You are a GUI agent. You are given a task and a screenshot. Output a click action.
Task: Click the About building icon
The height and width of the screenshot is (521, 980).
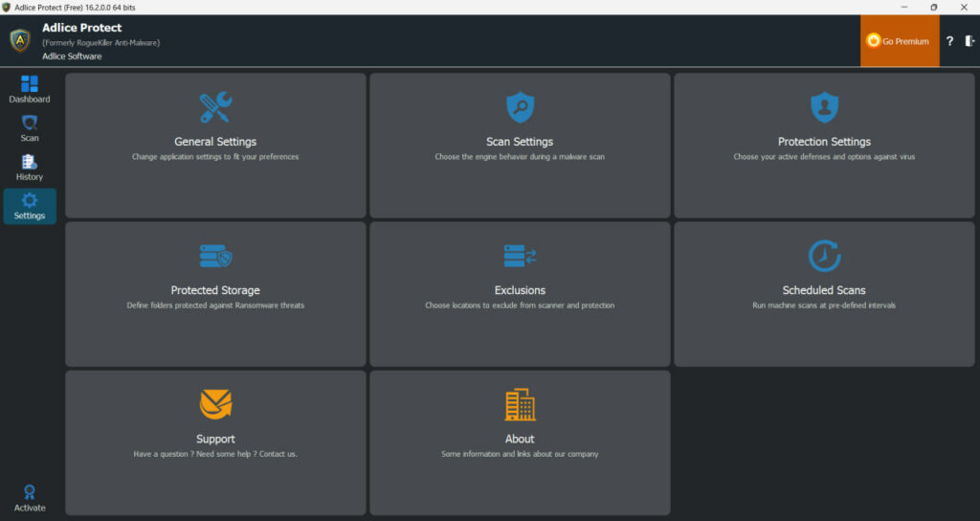520,404
